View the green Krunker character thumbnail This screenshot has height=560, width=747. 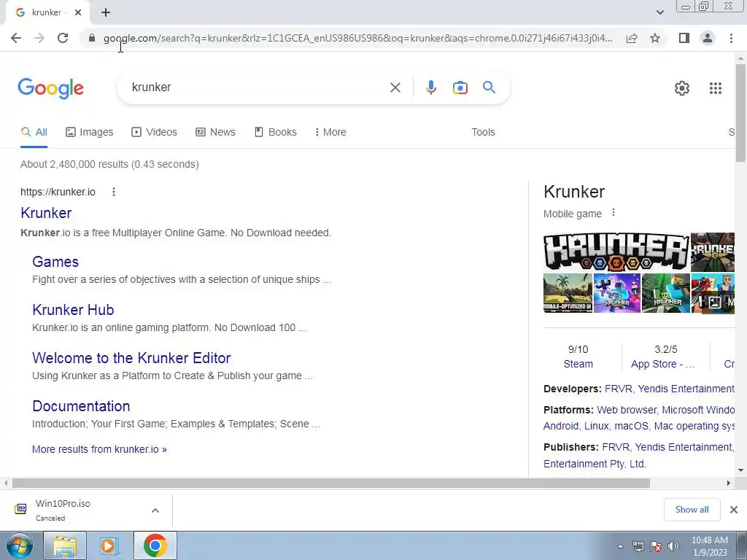666,293
